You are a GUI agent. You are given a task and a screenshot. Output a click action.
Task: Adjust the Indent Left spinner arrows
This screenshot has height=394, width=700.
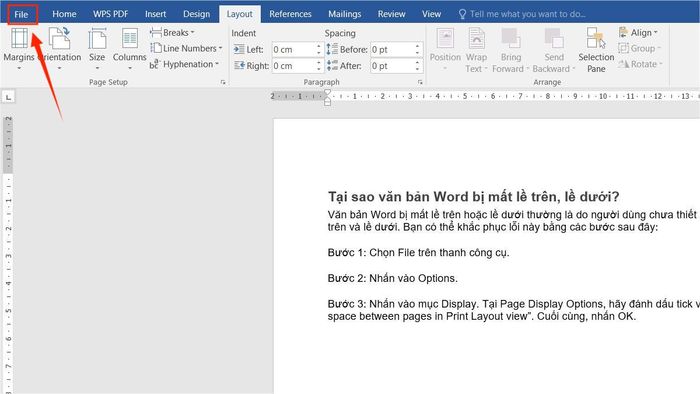(x=319, y=50)
